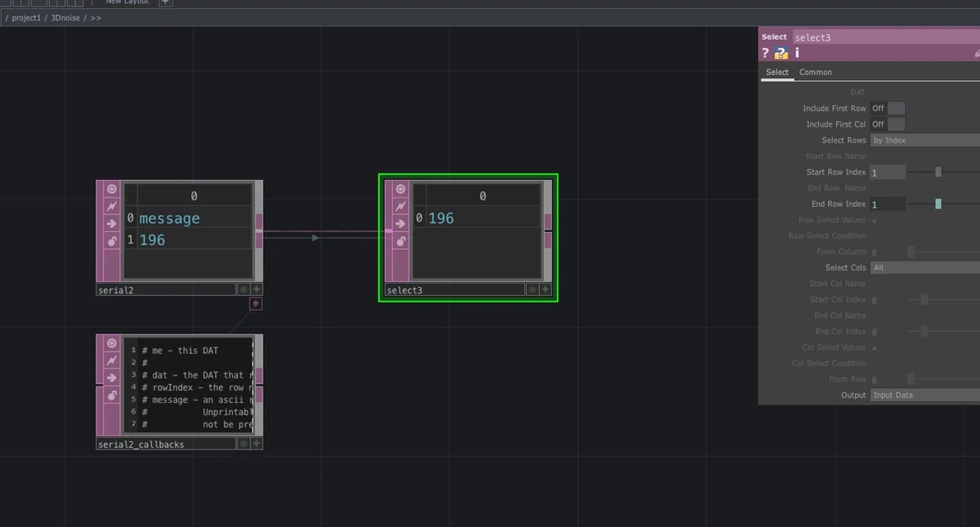
Task: Click Start Col Index slider handle
Action: (924, 299)
